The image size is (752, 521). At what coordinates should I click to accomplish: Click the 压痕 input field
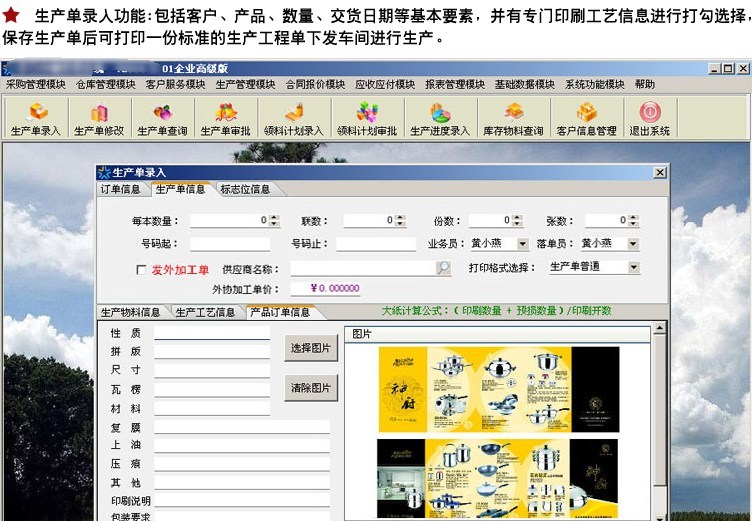[242, 464]
